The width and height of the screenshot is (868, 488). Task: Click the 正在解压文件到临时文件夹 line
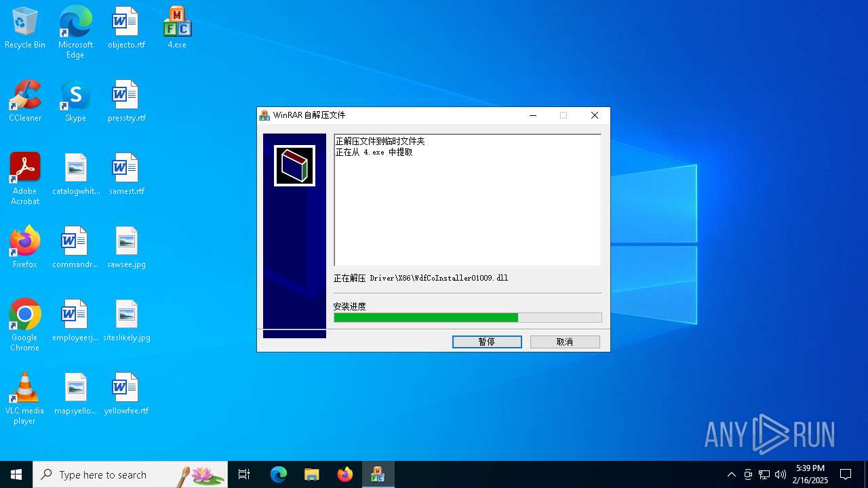pos(380,141)
